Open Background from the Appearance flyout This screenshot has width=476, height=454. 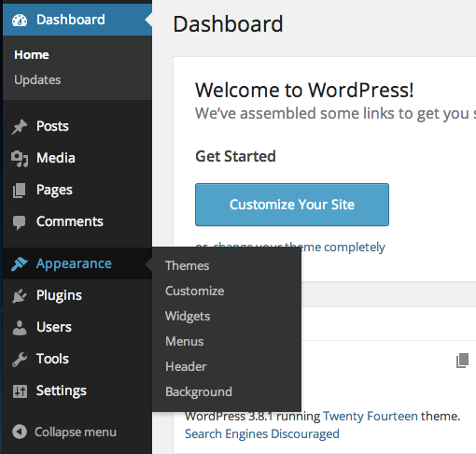[x=199, y=391]
